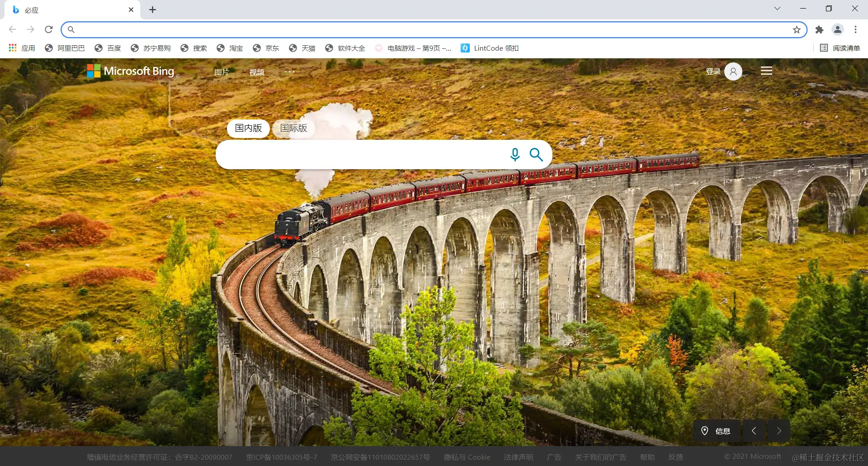Expand the three-dot more menu in Bing header
Screen dimensions: 868x466
pyautogui.click(x=289, y=71)
